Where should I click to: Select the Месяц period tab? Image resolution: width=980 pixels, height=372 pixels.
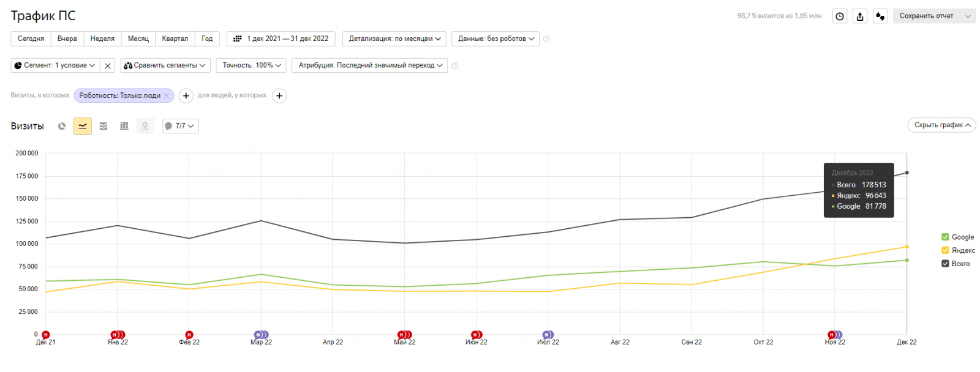tap(138, 39)
